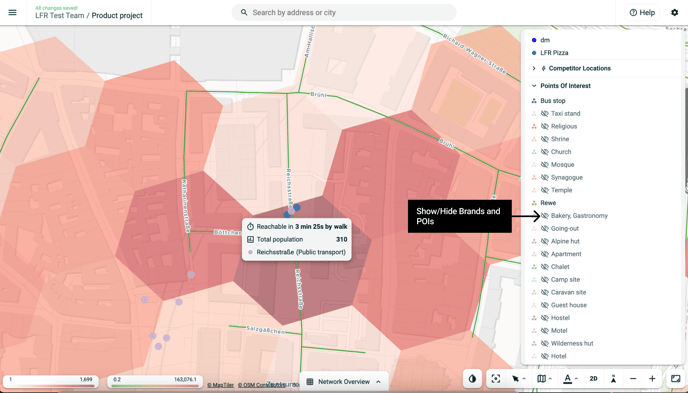This screenshot has width=688, height=393.
Task: Open the Help button
Action: pyautogui.click(x=642, y=12)
